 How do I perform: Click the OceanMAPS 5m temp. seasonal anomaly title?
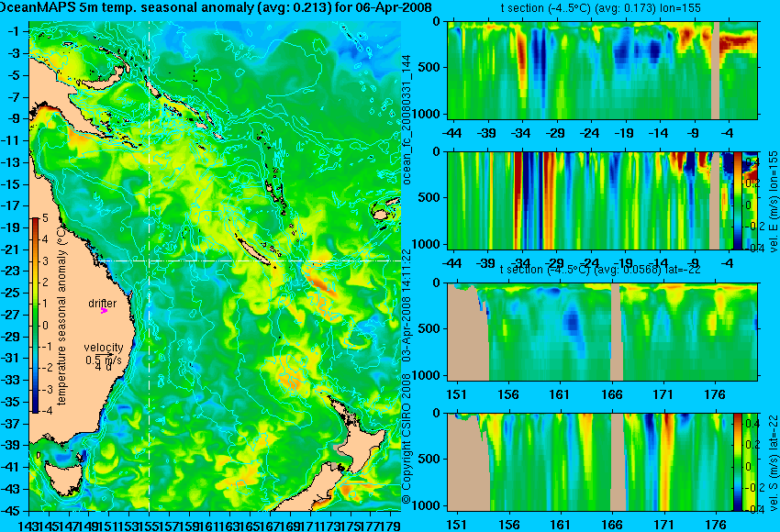click(x=216, y=7)
